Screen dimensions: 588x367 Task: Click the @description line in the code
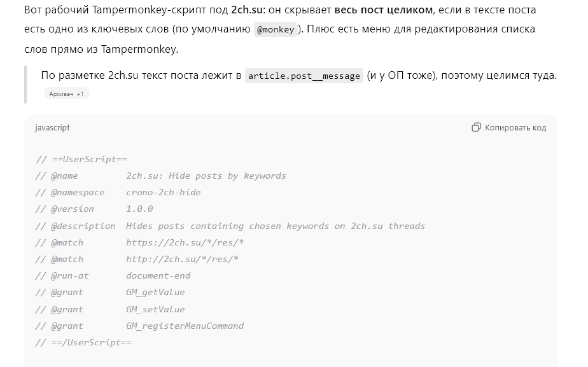230,226
